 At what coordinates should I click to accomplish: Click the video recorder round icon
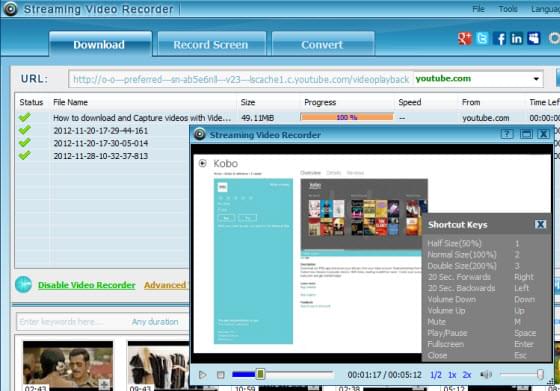pyautogui.click(x=24, y=285)
